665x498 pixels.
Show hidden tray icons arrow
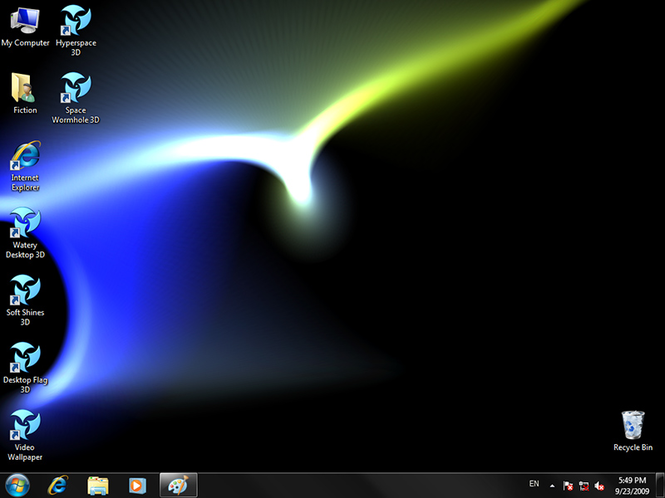click(x=552, y=486)
